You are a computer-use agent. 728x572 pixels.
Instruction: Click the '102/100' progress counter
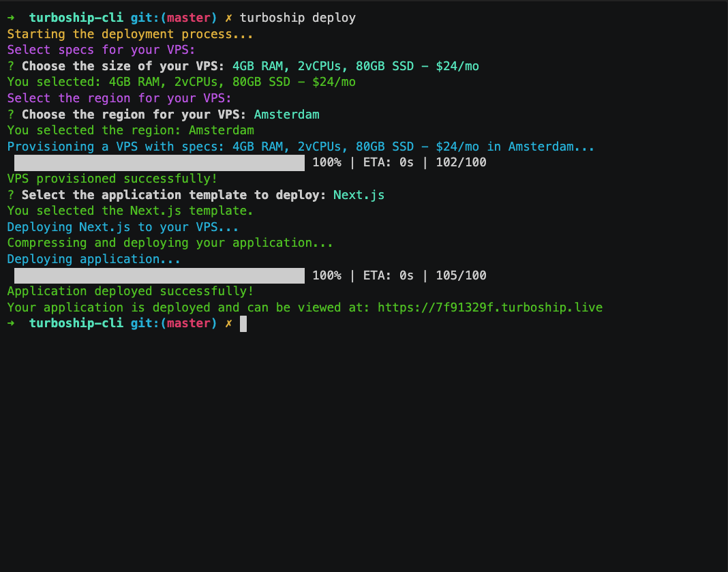(x=461, y=162)
